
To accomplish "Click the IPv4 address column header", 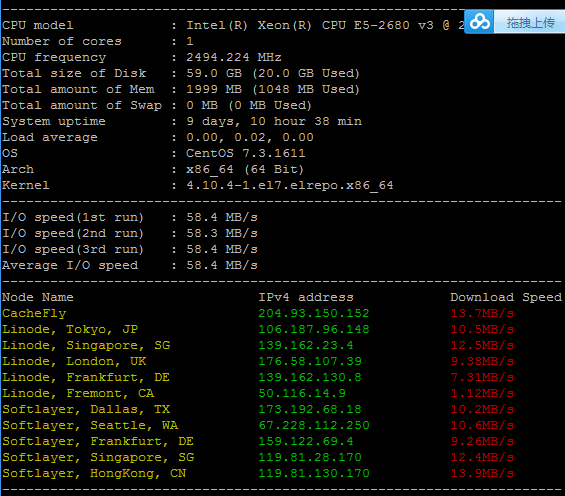I will [x=306, y=297].
